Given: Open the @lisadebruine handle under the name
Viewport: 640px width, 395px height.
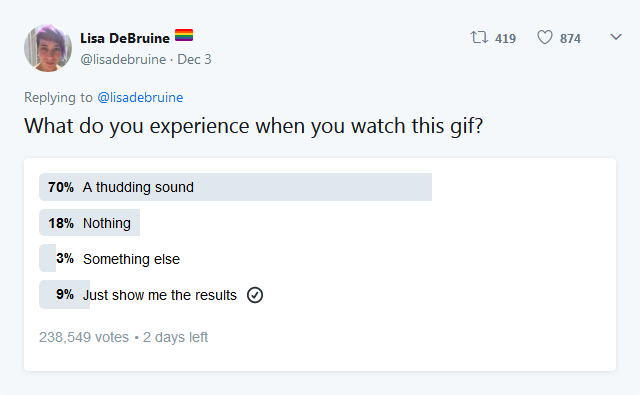Looking at the screenshot, I should pyautogui.click(x=123, y=60).
